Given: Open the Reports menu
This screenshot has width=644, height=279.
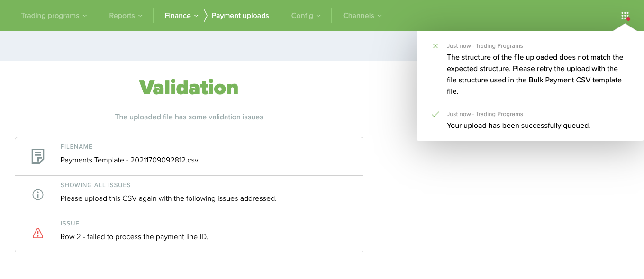Looking at the screenshot, I should (126, 16).
